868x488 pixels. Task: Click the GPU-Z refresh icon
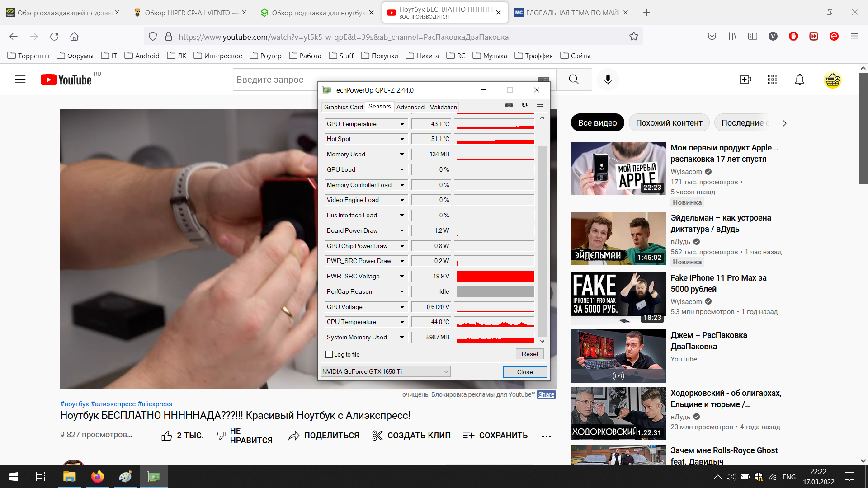click(x=524, y=105)
